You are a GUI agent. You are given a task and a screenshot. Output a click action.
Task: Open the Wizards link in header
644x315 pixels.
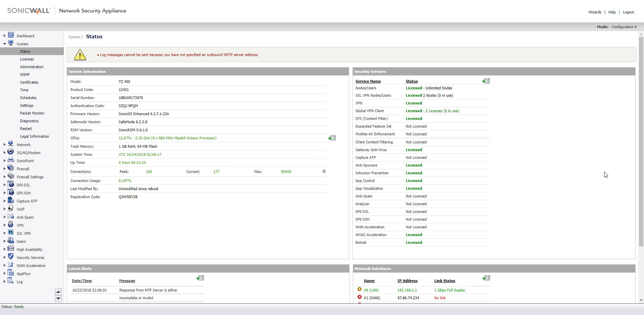pos(595,12)
